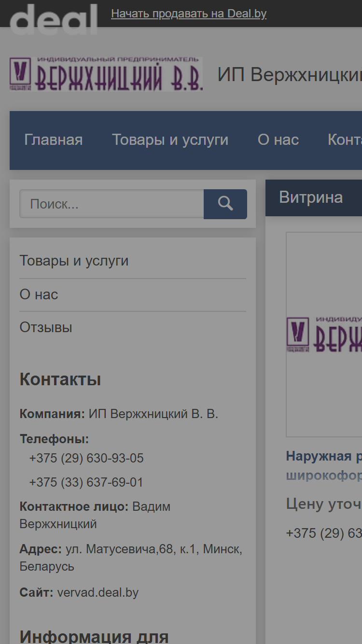This screenshot has width=362, height=644.
Task: Click phone number +375 (33) 637-69-01
Action: pyautogui.click(x=86, y=482)
